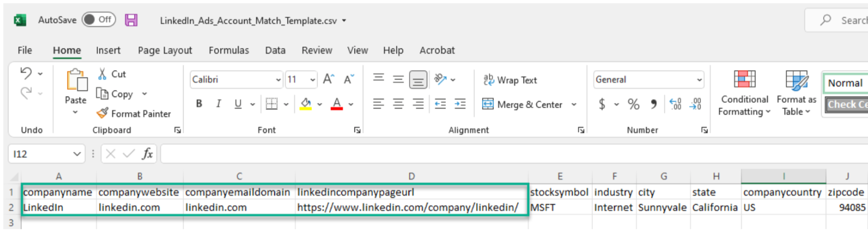
Task: Click the Increase Font Size icon
Action: (328, 79)
